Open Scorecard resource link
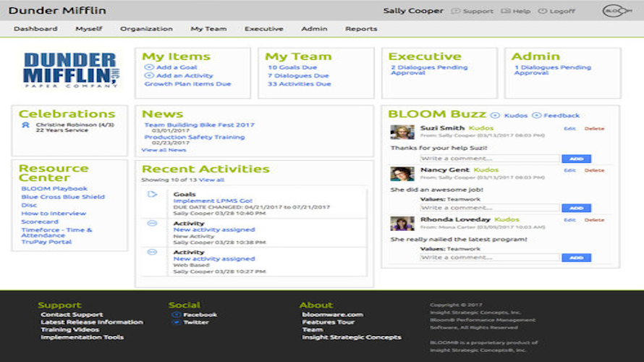The height and width of the screenshot is (362, 644). coord(40,222)
